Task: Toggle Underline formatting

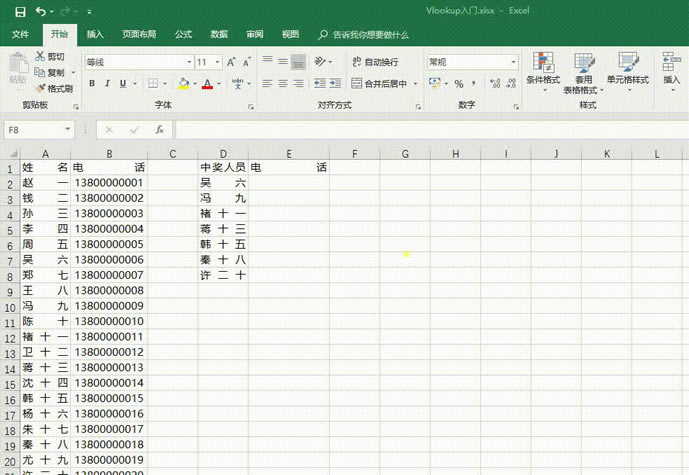Action: (x=123, y=83)
